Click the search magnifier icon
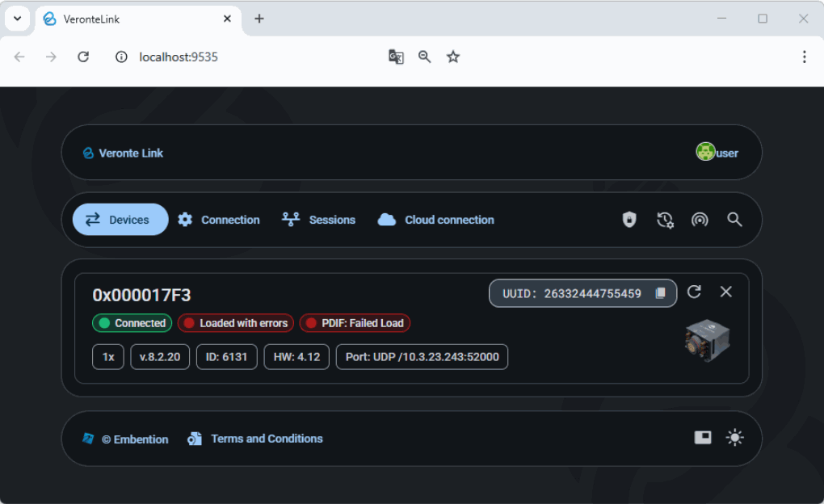Screen dimensions: 824x504 [x=734, y=220]
